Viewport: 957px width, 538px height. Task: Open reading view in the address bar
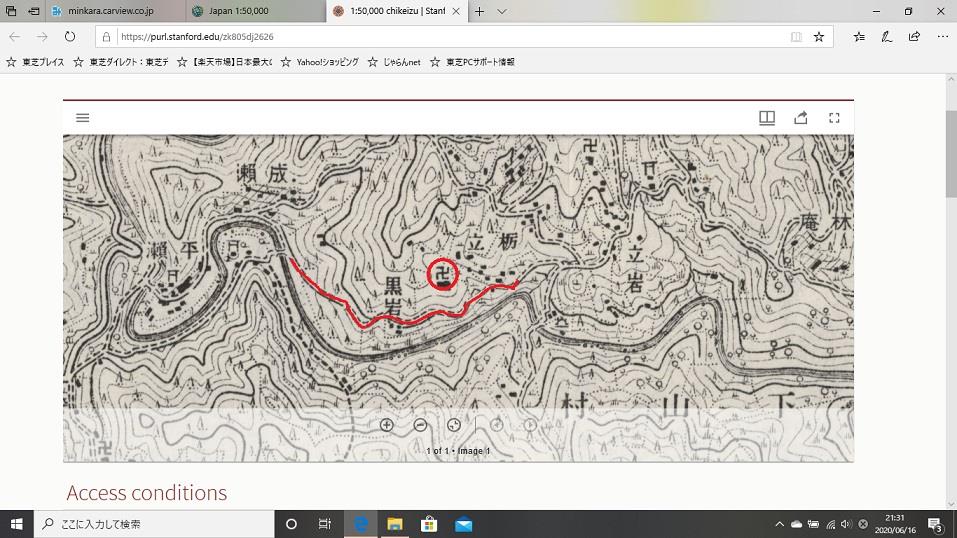796,37
